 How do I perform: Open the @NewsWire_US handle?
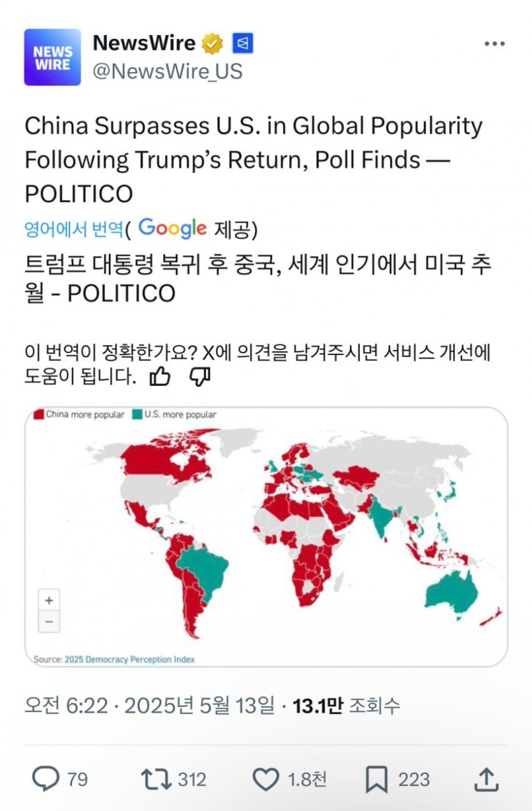point(168,71)
